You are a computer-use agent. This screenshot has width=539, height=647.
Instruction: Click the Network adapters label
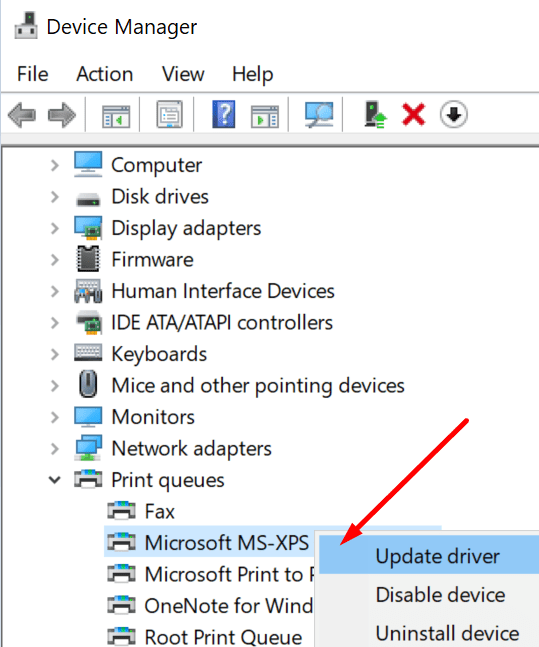coord(191,449)
